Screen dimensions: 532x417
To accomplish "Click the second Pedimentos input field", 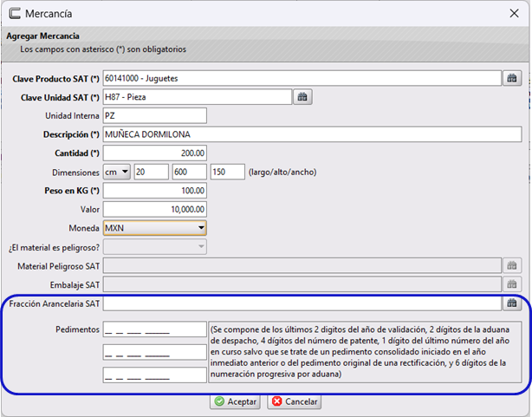I will coord(155,352).
